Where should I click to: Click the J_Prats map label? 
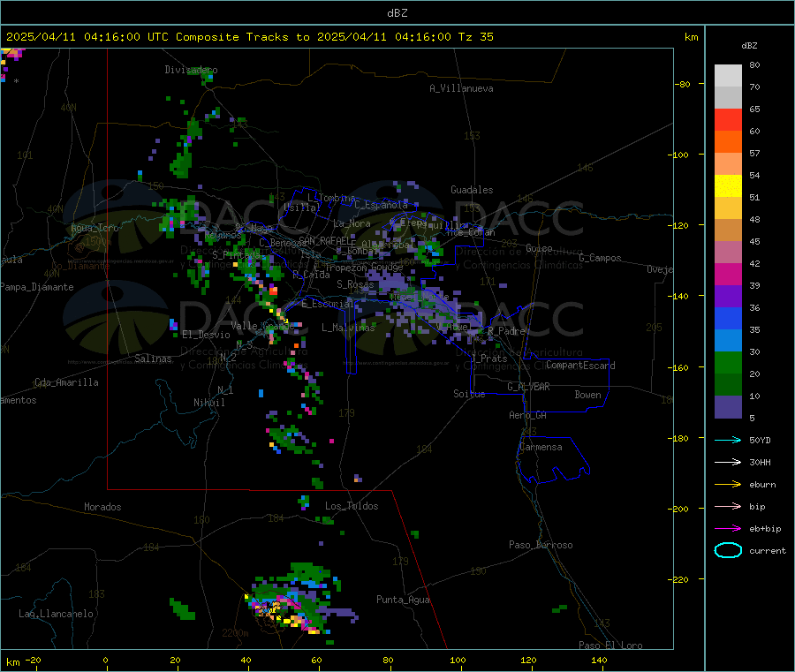pos(489,359)
